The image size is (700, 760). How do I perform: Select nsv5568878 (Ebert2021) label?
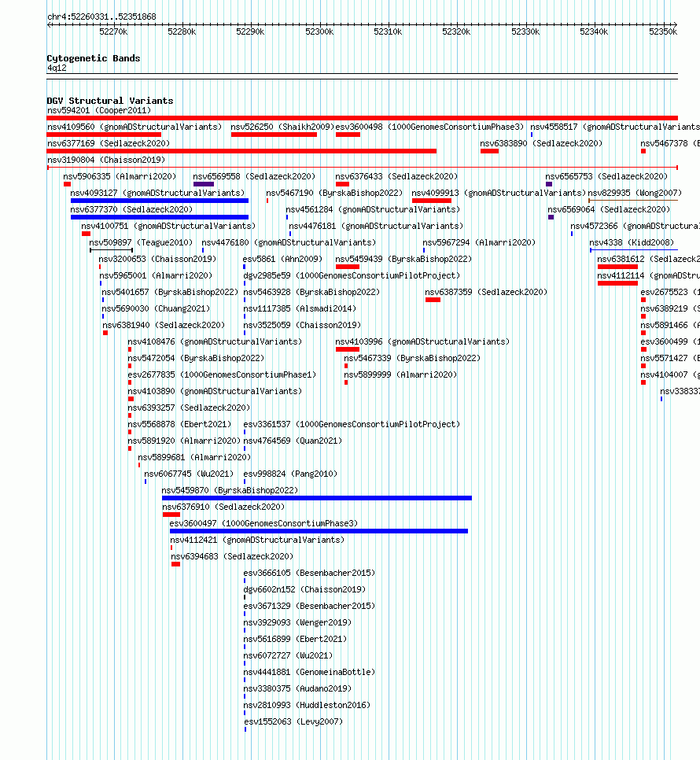click(x=179, y=424)
